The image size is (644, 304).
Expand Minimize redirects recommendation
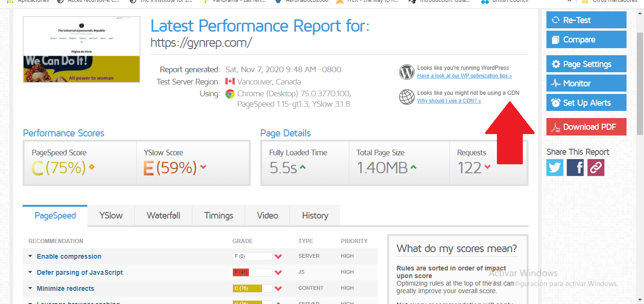(30, 288)
